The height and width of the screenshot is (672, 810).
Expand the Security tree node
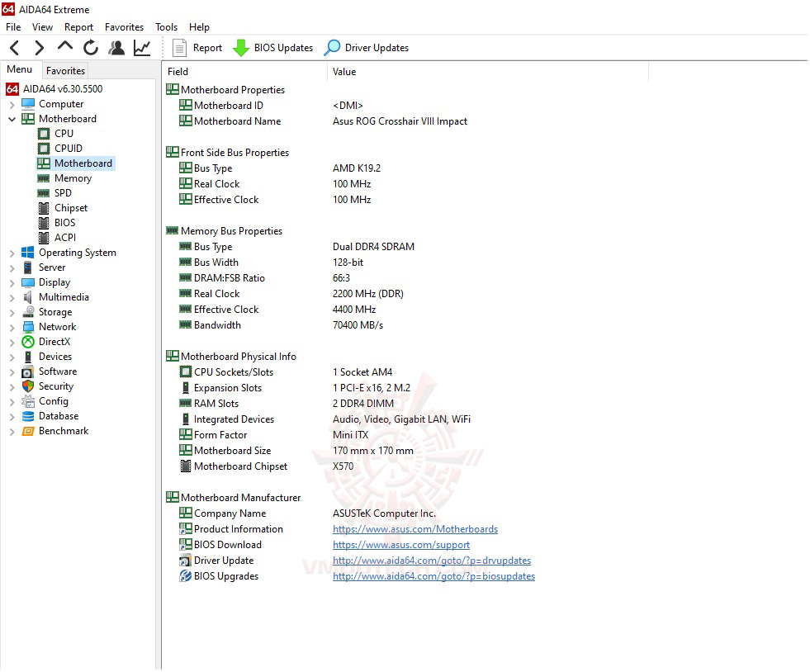coord(12,387)
